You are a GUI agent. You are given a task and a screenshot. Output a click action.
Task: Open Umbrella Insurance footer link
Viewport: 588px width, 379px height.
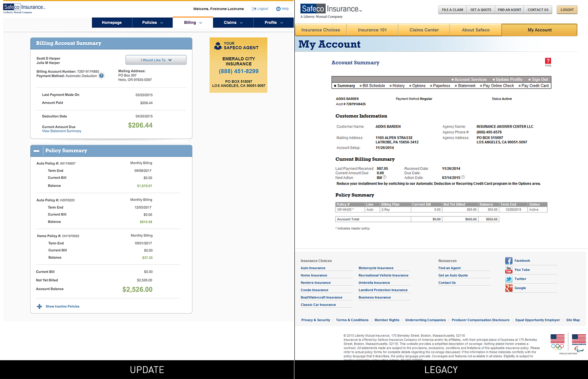[x=374, y=283]
